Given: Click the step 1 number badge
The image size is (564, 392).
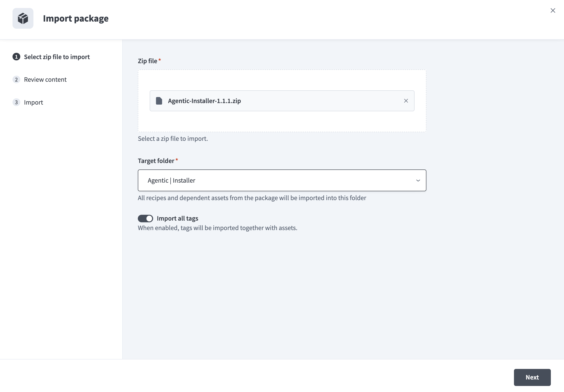Looking at the screenshot, I should [16, 57].
